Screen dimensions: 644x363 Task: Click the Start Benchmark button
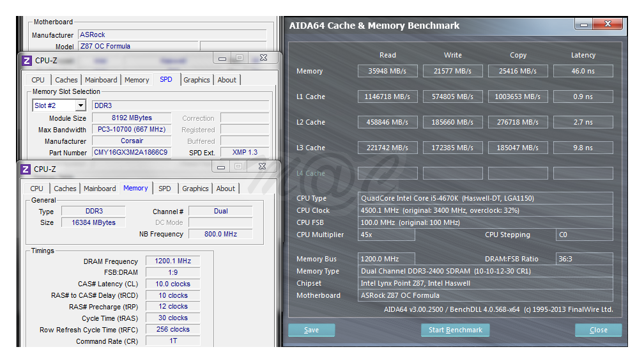click(x=455, y=330)
